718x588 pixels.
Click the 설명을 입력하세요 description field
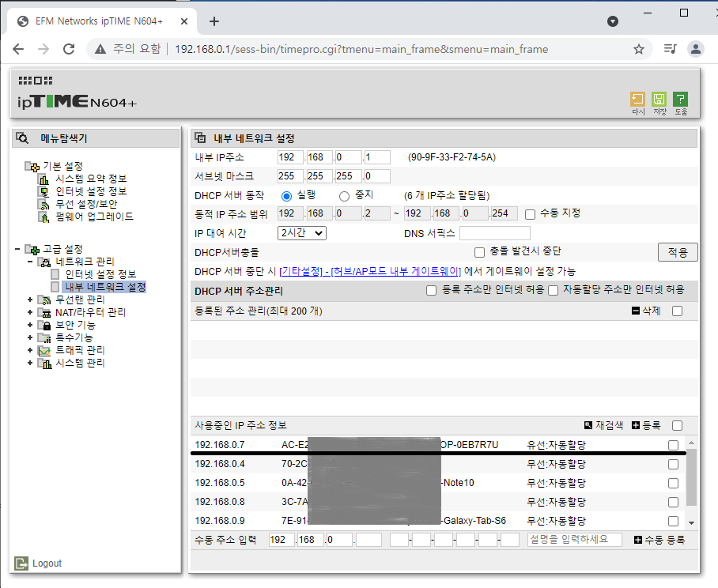click(x=574, y=540)
